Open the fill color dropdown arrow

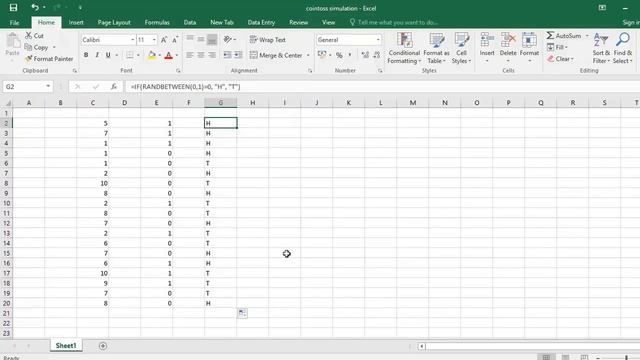click(159, 55)
